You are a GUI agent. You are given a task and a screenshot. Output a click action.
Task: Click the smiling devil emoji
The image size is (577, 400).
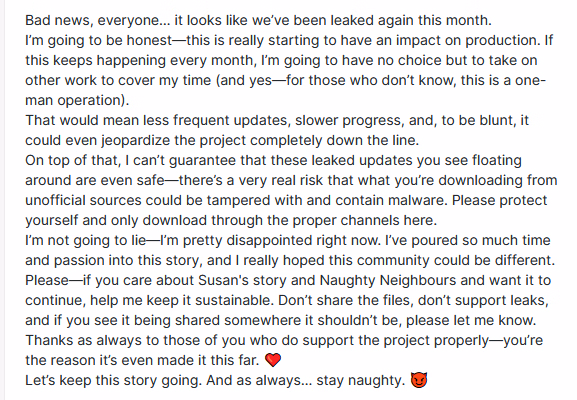tap(419, 380)
